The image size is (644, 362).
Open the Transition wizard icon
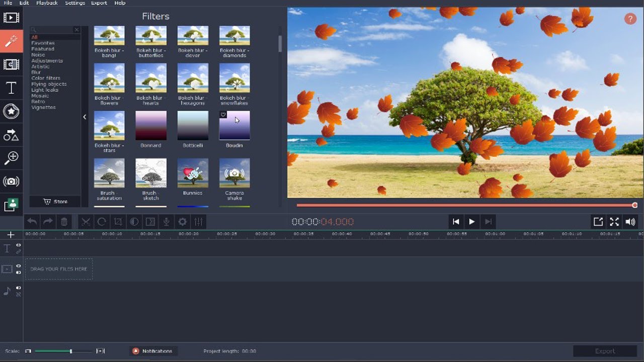(150, 222)
